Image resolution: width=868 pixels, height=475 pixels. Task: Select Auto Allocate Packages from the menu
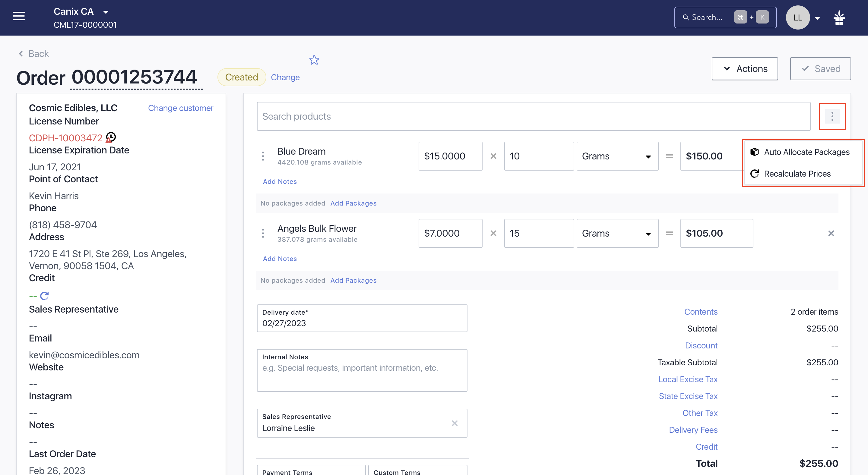click(x=800, y=152)
